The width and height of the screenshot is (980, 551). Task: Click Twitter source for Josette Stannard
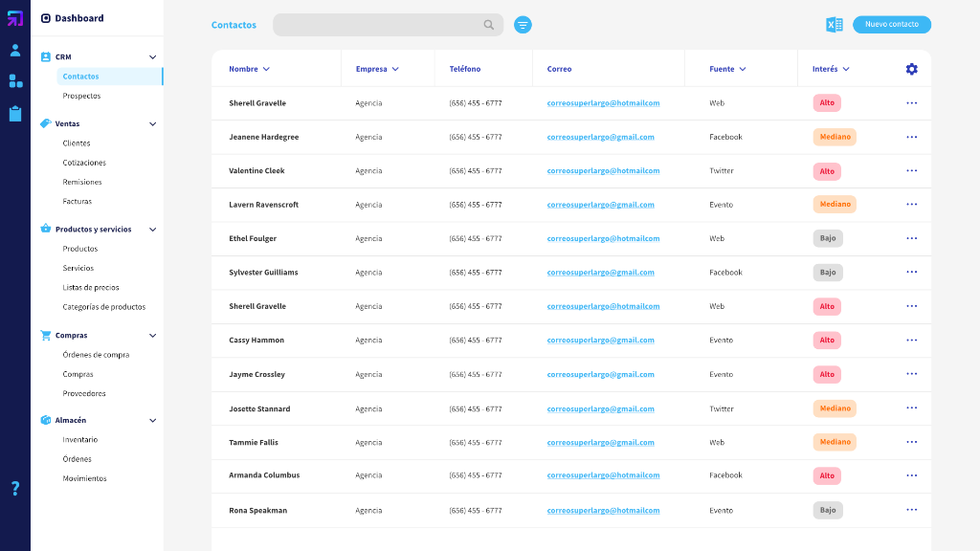pyautogui.click(x=722, y=408)
